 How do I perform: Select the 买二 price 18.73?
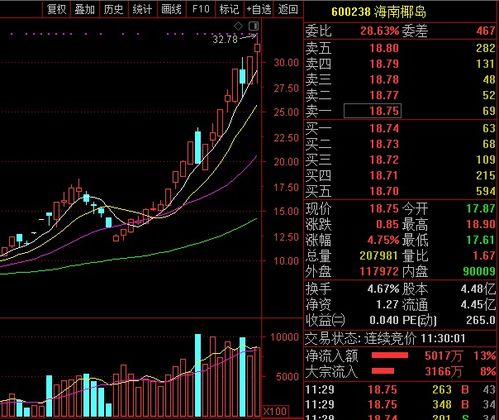click(384, 144)
